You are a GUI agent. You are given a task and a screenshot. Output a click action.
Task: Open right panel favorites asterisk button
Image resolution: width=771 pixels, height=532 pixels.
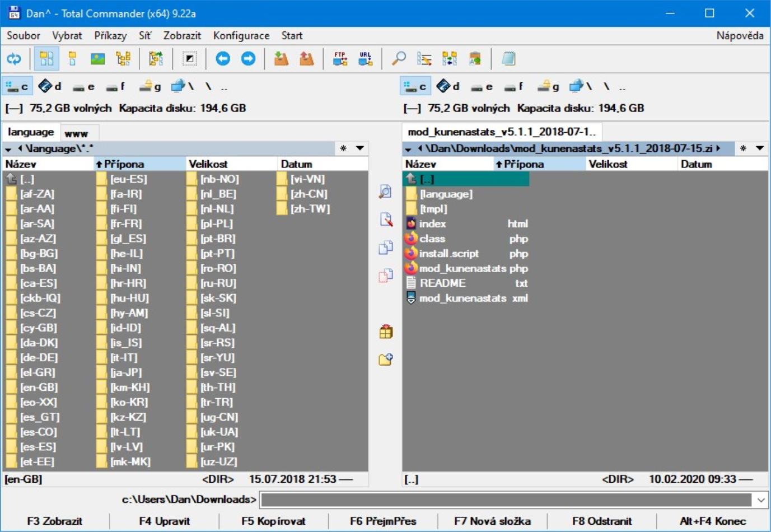743,148
